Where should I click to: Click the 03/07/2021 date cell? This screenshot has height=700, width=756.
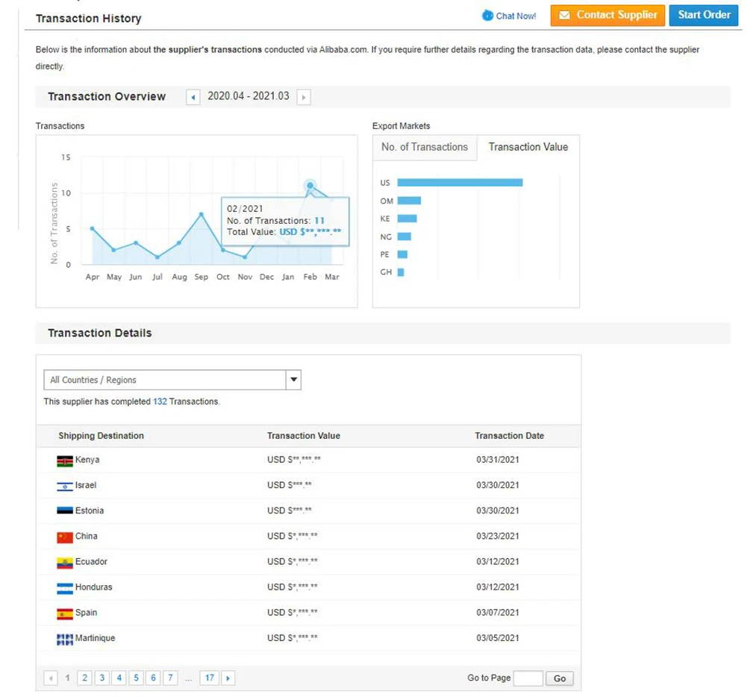tap(498, 613)
